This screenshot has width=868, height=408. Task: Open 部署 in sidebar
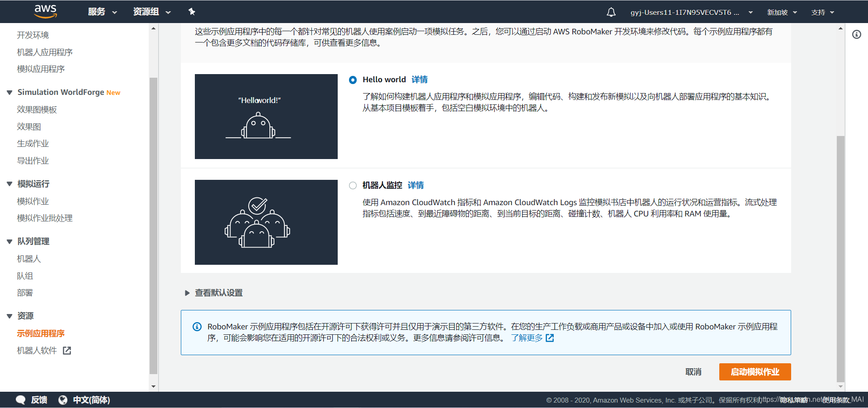click(x=25, y=293)
